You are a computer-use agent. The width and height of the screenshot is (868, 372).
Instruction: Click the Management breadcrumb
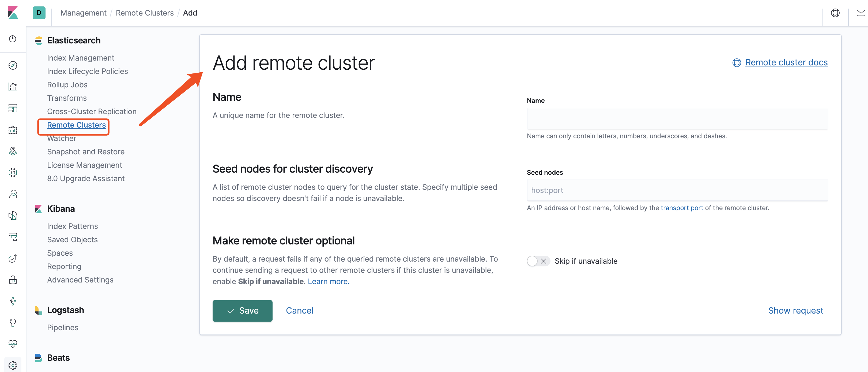click(x=83, y=13)
